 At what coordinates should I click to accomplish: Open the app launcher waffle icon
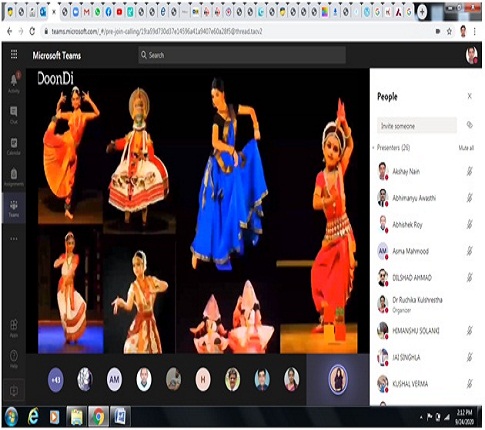tap(14, 54)
